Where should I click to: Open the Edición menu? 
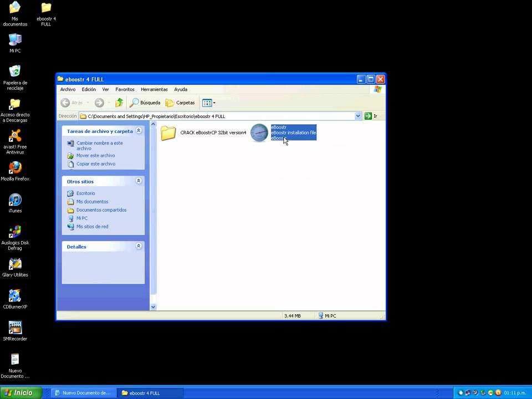tap(89, 89)
